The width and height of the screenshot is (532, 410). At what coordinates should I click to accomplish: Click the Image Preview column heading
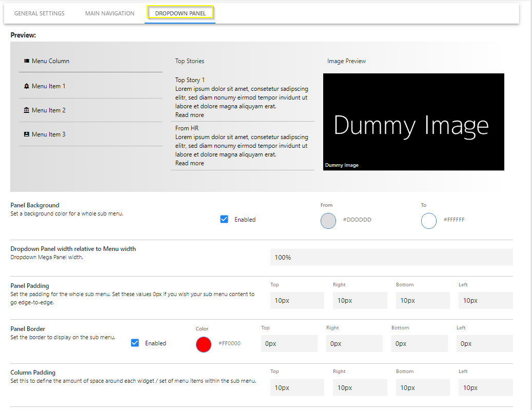click(x=346, y=61)
